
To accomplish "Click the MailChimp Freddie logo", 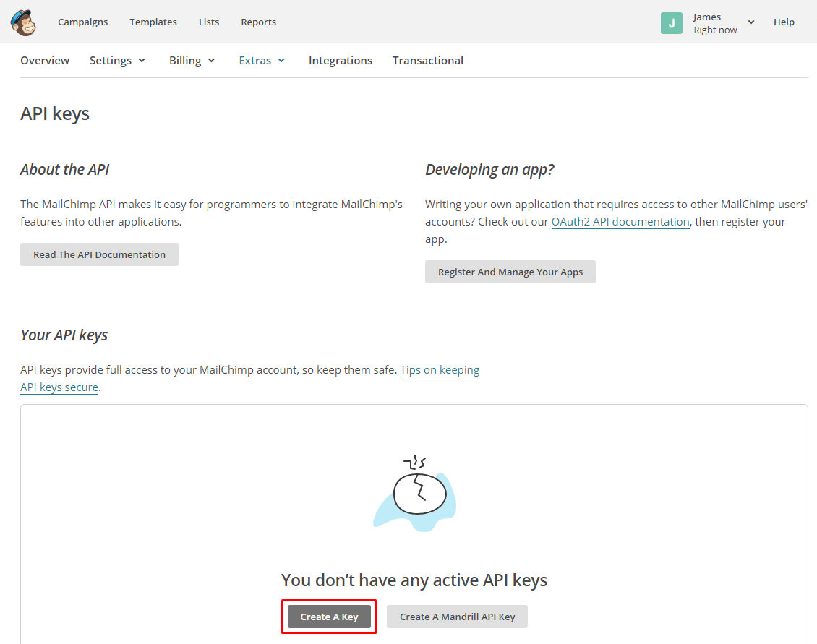I will point(23,22).
